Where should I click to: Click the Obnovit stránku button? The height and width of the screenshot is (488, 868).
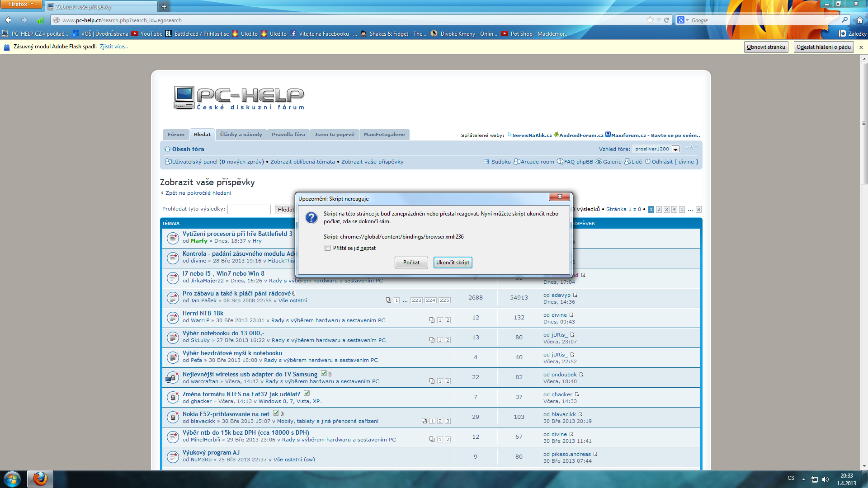click(x=766, y=47)
